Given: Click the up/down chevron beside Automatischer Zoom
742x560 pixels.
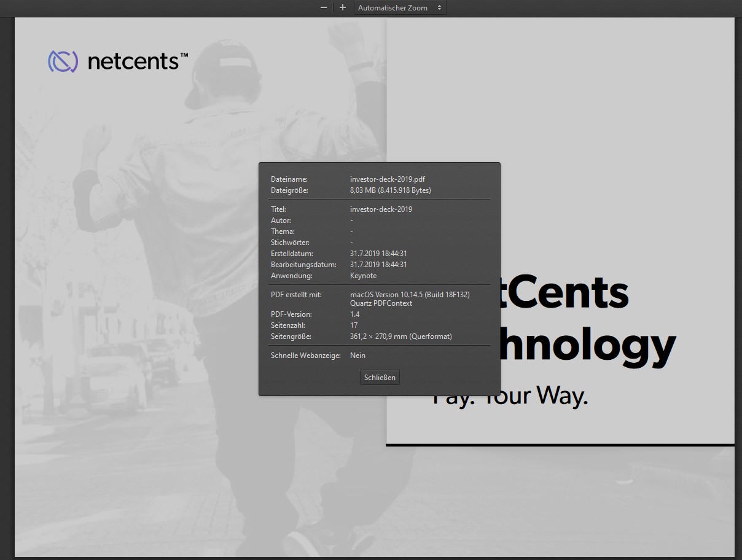Looking at the screenshot, I should [x=440, y=7].
